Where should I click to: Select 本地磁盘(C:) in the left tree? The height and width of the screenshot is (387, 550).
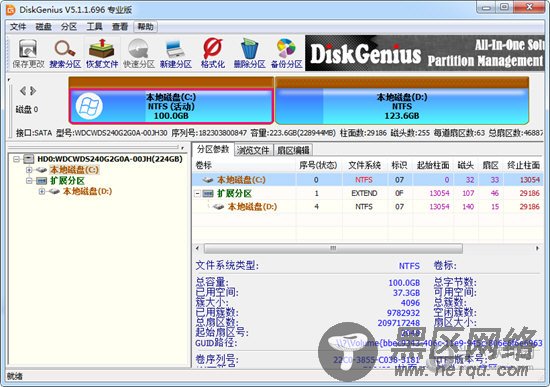[74, 170]
